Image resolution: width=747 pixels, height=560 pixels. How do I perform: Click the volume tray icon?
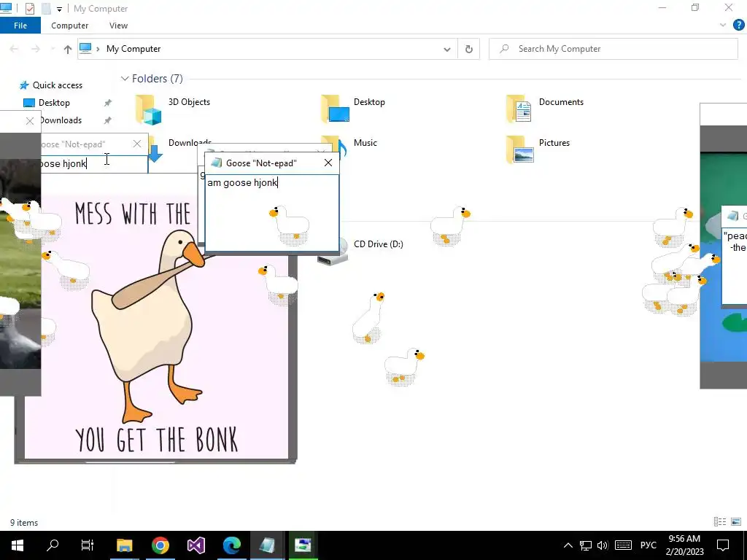click(603, 545)
